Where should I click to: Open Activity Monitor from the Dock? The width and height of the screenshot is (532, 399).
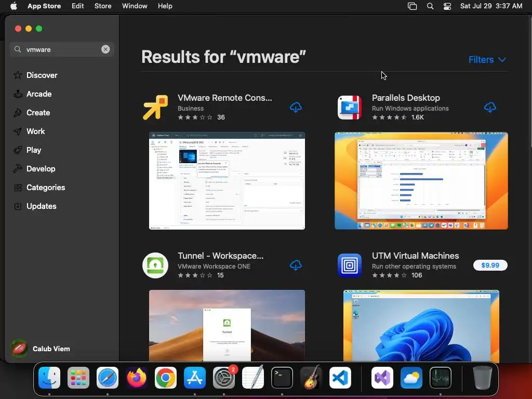[x=441, y=378]
